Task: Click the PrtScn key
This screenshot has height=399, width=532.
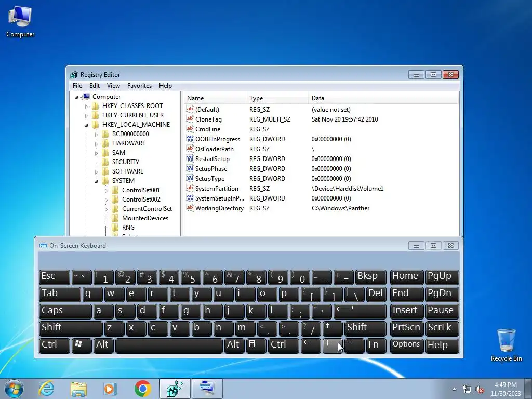Action: 406,328
